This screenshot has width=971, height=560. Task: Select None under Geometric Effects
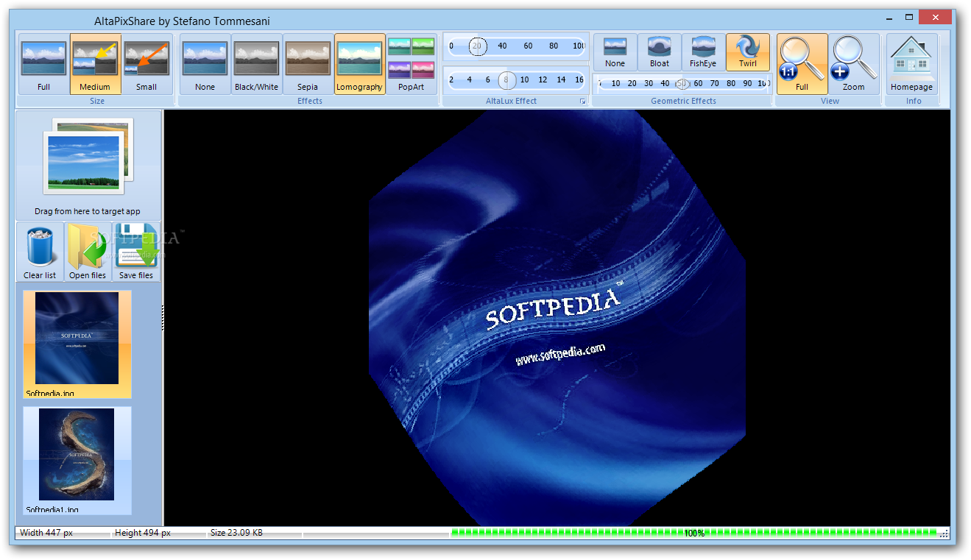pos(615,52)
